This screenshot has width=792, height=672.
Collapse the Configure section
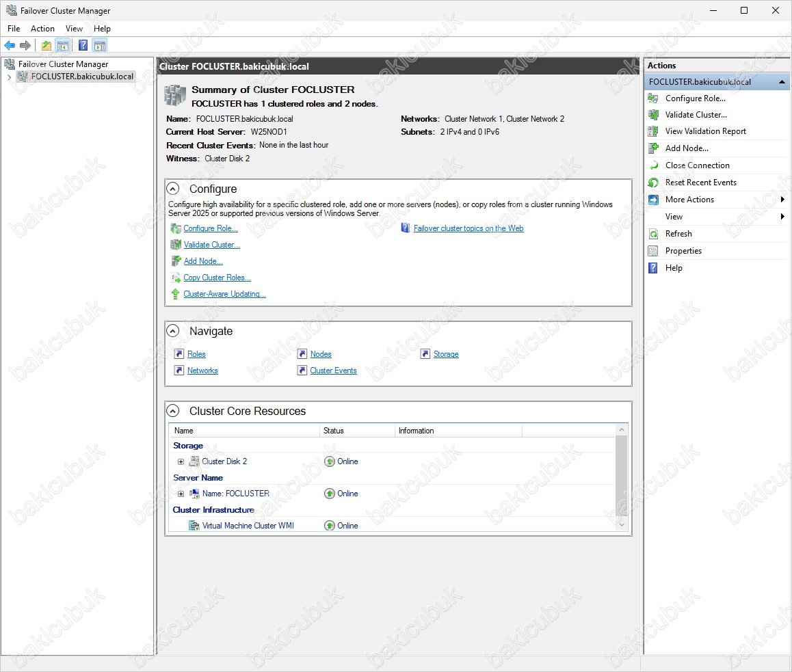click(173, 189)
